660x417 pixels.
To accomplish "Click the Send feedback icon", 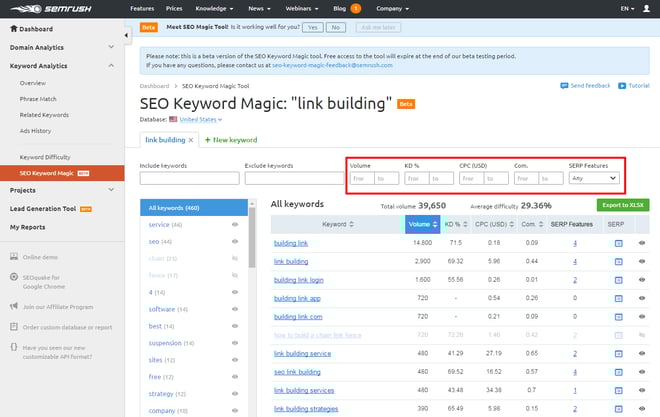I will pos(564,86).
